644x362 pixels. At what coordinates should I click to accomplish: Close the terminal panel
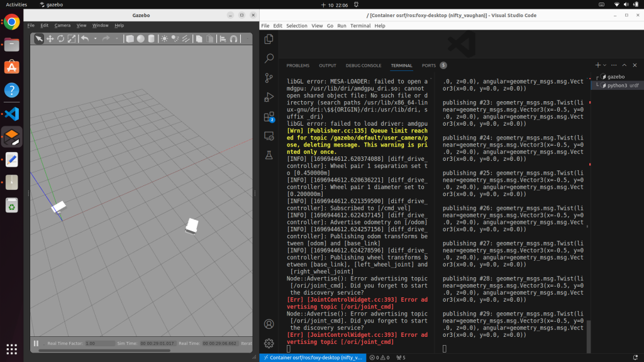tap(635, 65)
